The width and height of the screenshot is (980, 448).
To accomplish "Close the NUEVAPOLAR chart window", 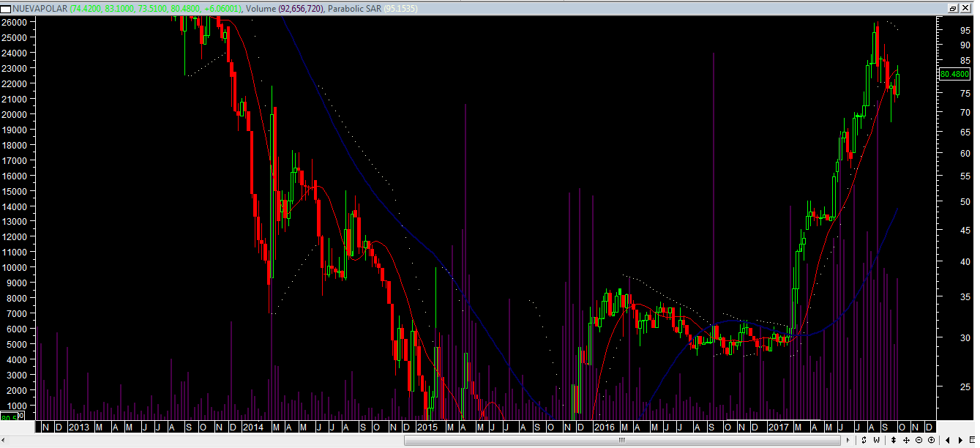I will point(965,8).
